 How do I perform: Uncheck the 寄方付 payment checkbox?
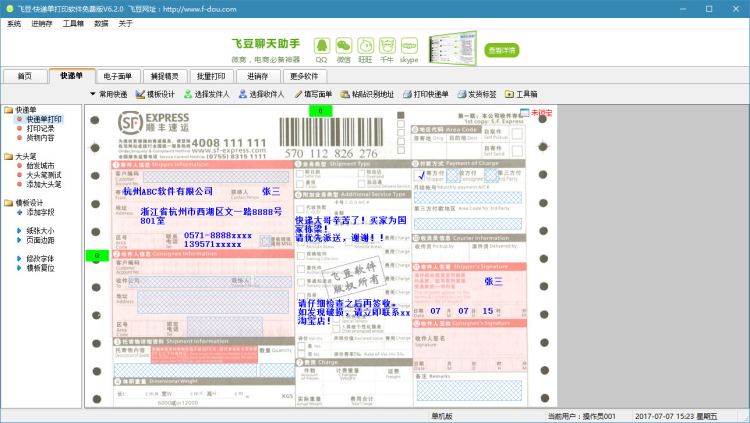(421, 176)
